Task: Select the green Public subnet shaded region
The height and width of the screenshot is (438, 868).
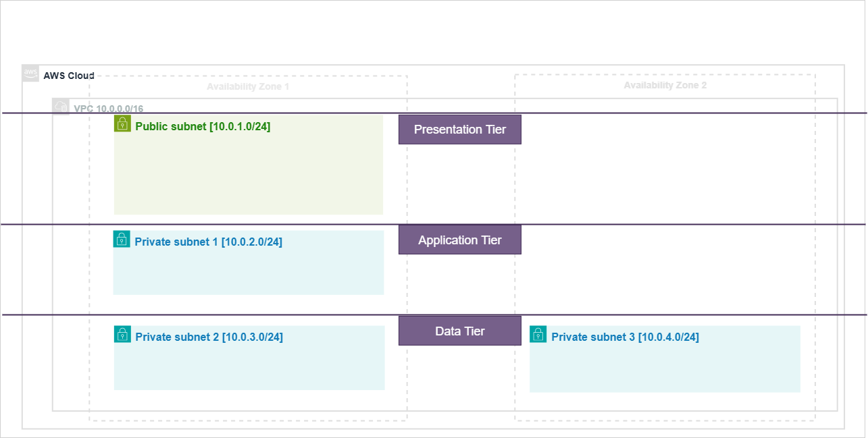Action: [x=248, y=169]
